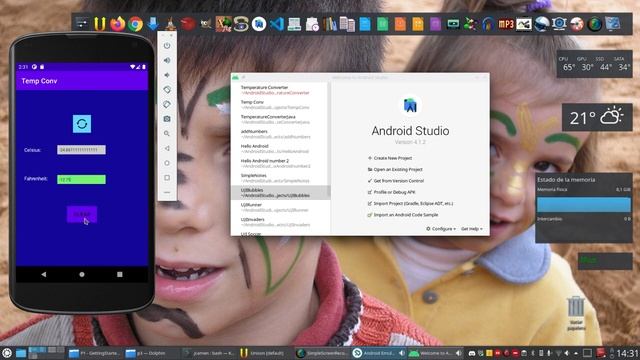640x360 pixels.
Task: Tap Android back navigation triangle on phone screen
Action: pos(44,274)
